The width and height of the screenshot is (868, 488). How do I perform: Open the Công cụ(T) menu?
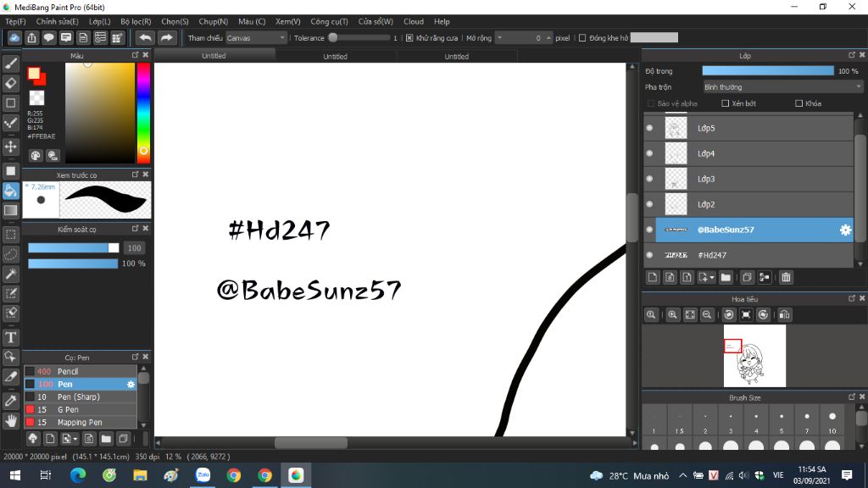click(x=329, y=21)
